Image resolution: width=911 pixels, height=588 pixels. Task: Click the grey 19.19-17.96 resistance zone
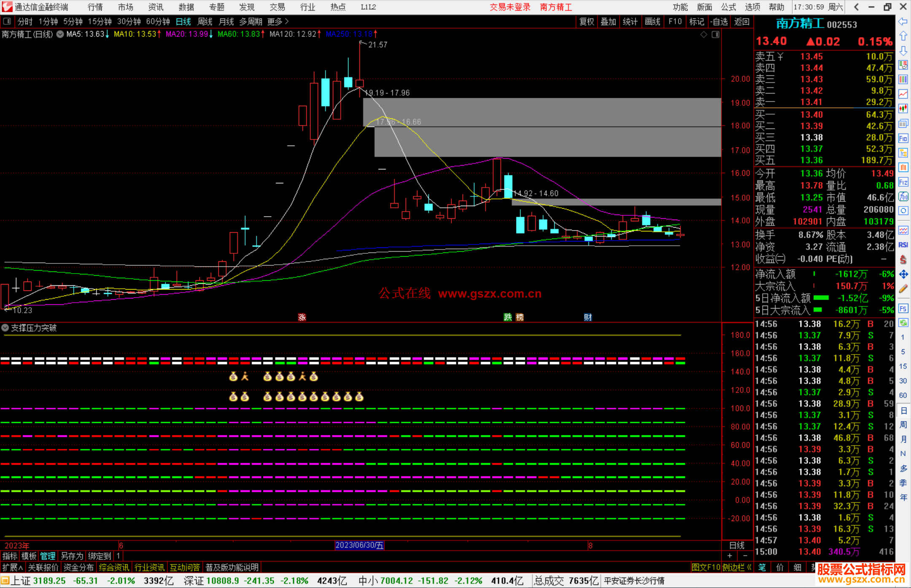tap(542, 112)
